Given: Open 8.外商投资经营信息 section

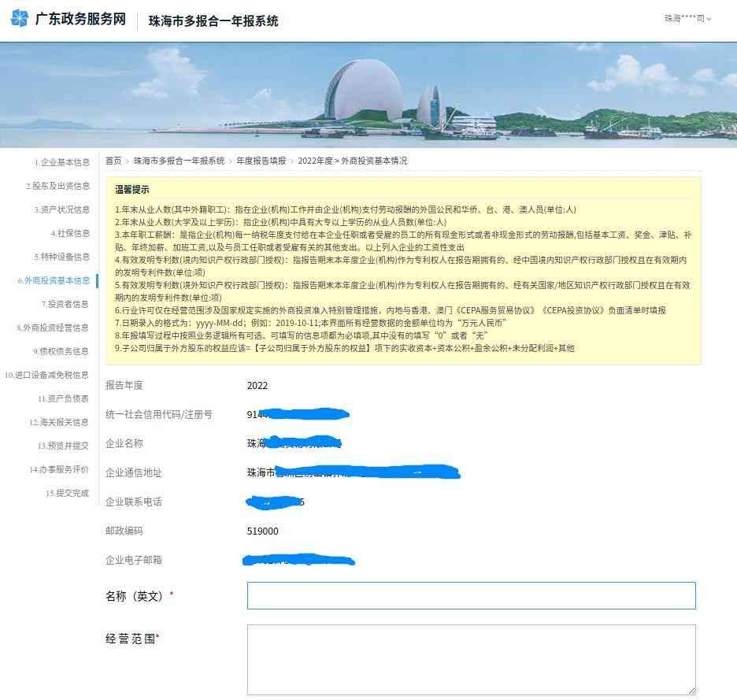Looking at the screenshot, I should click(54, 328).
